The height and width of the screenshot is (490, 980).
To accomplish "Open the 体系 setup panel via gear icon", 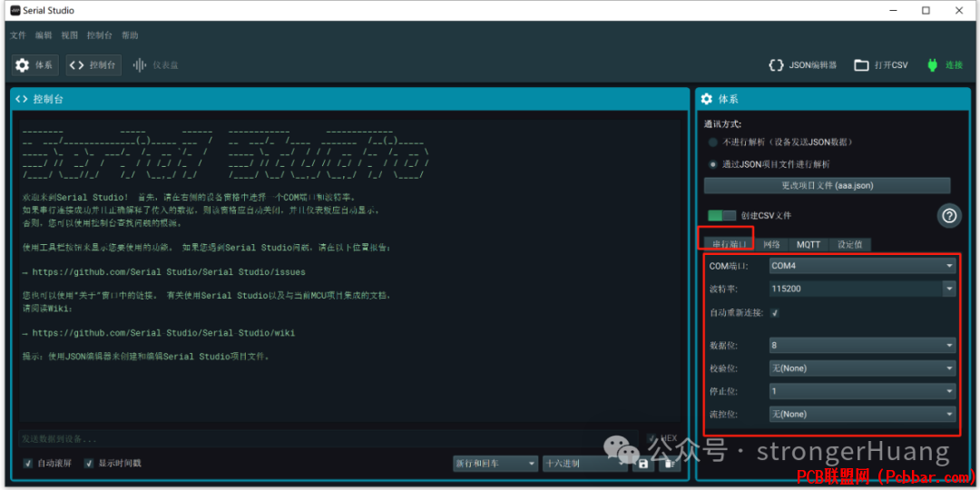I will coord(35,65).
